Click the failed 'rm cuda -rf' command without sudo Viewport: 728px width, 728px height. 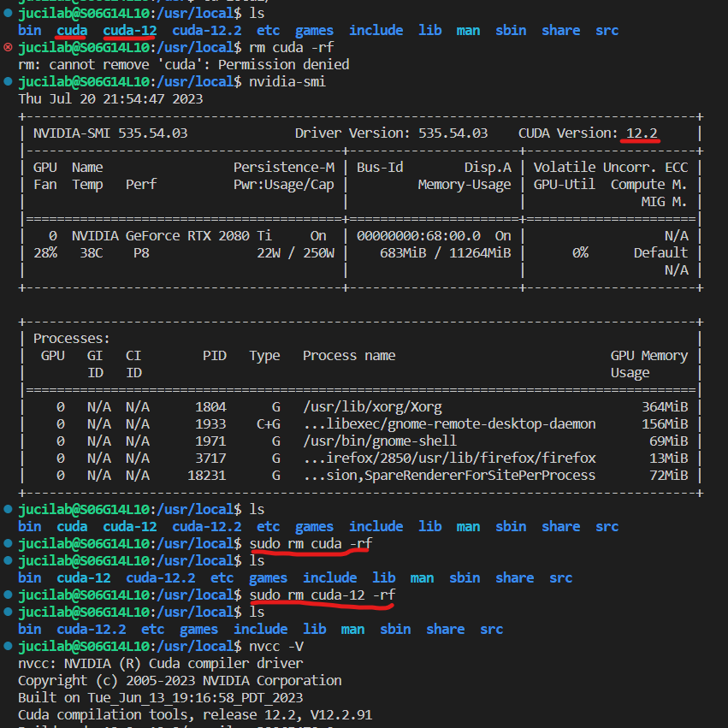pos(291,47)
